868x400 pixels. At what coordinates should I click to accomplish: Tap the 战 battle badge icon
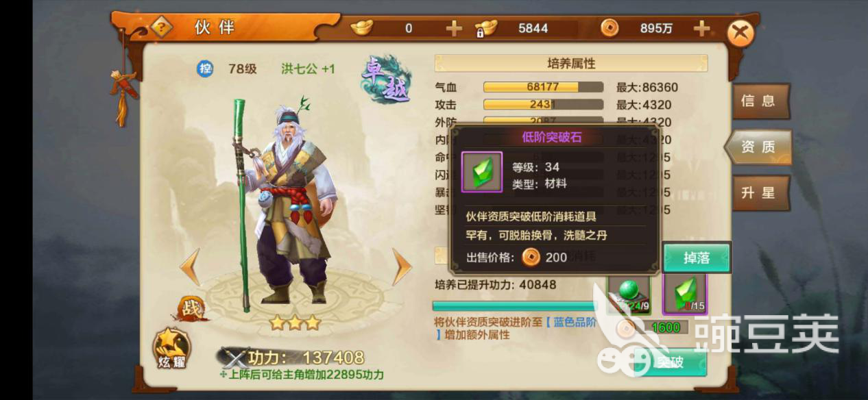point(192,308)
